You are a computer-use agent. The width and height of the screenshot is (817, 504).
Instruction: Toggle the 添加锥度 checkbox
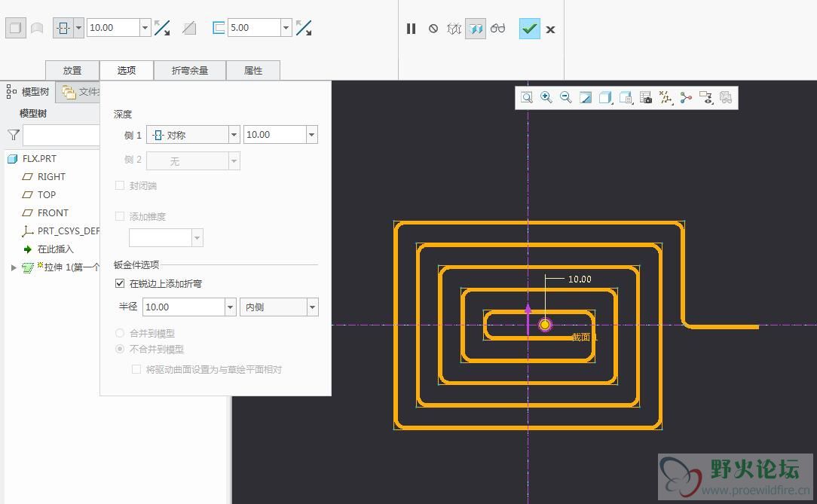point(120,216)
